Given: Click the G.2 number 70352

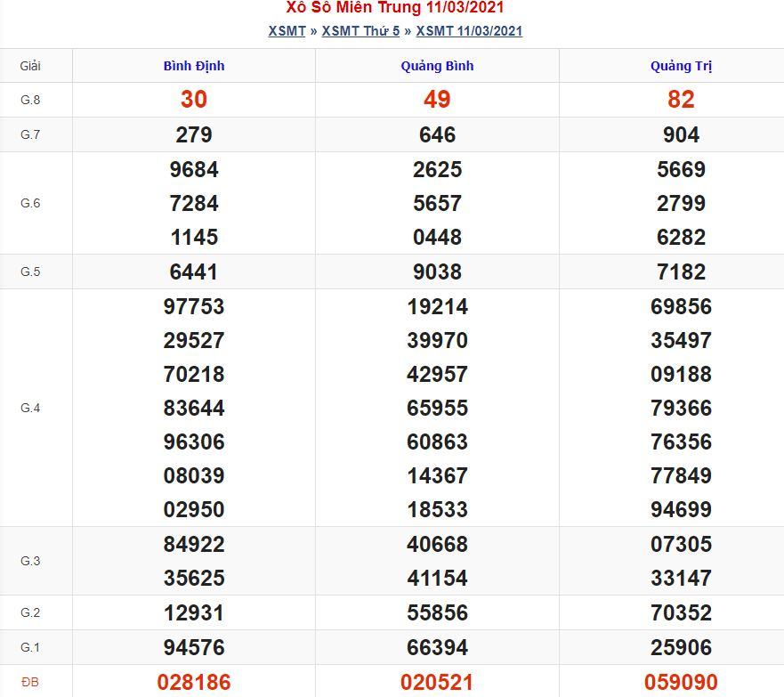Looking at the screenshot, I should tap(681, 612).
